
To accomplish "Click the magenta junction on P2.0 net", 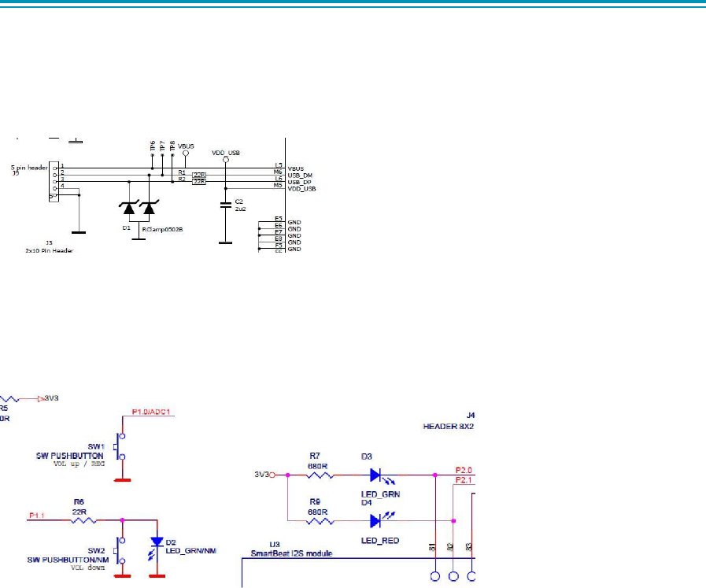I will (x=435, y=475).
